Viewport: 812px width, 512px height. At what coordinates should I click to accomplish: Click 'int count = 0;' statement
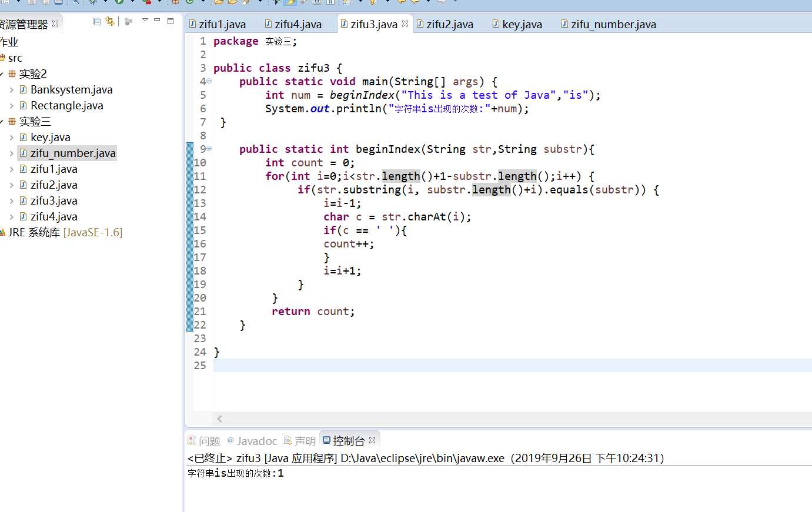(x=310, y=163)
